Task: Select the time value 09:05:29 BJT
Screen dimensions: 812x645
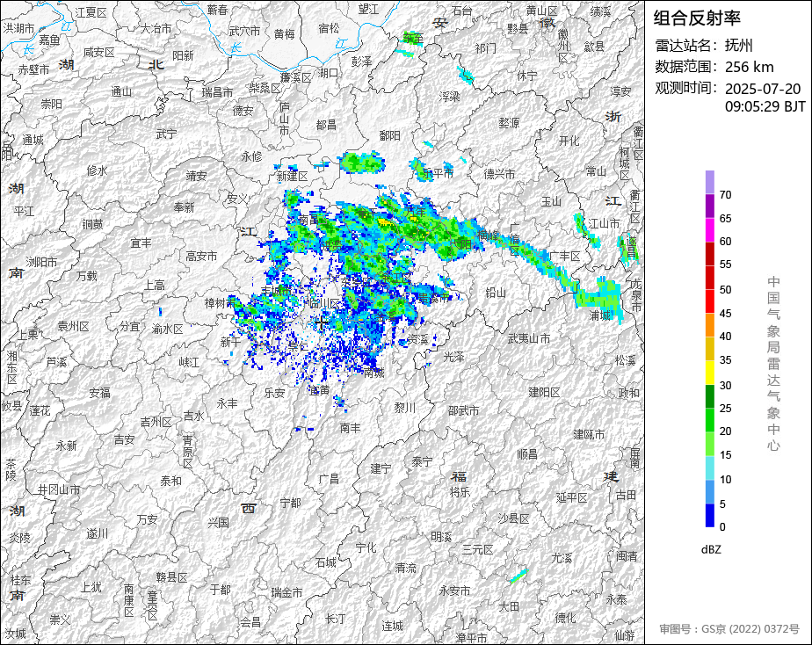Action: (765, 106)
